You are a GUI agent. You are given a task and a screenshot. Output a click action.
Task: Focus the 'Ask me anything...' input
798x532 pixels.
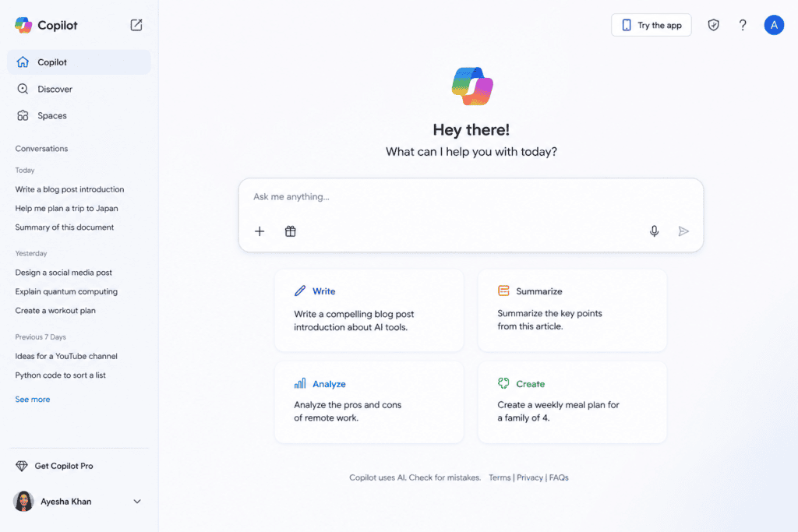point(471,197)
